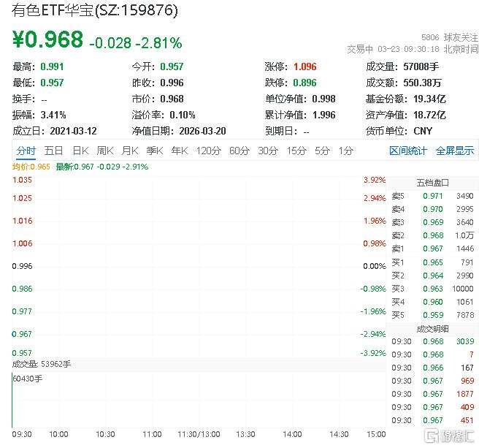The width and height of the screenshot is (479, 448).
Task: Click the 10:30 time axis label
Action: [x=105, y=435]
